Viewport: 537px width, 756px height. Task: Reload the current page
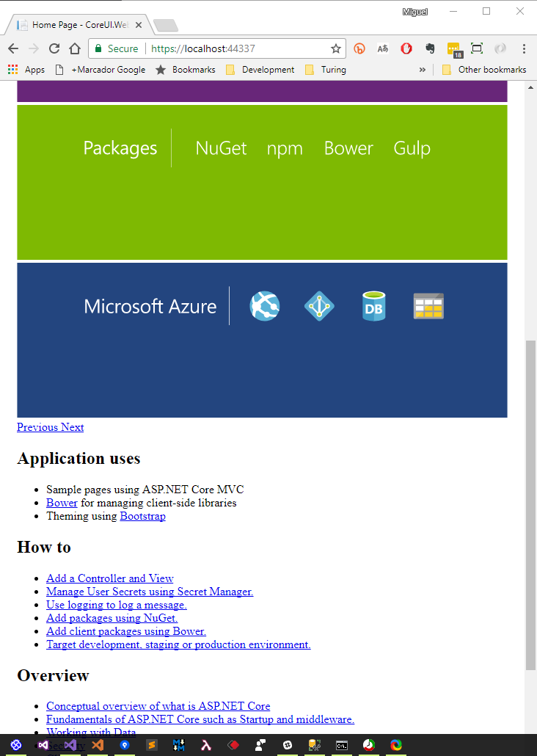54,48
